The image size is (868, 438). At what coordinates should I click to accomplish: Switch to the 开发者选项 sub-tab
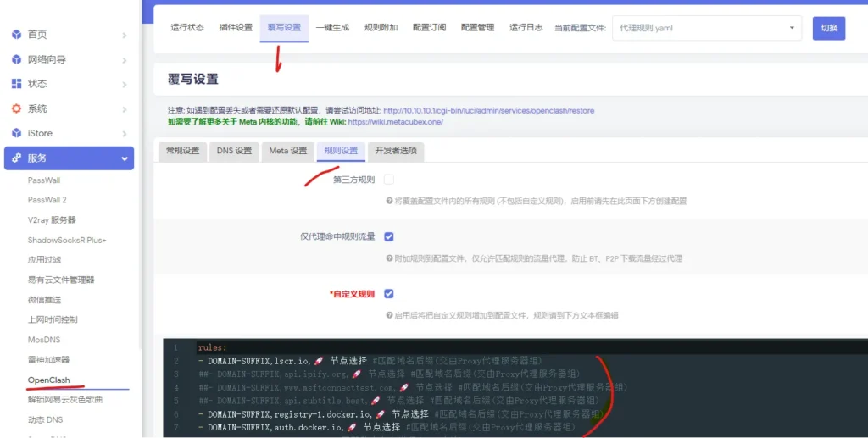pyautogui.click(x=396, y=151)
